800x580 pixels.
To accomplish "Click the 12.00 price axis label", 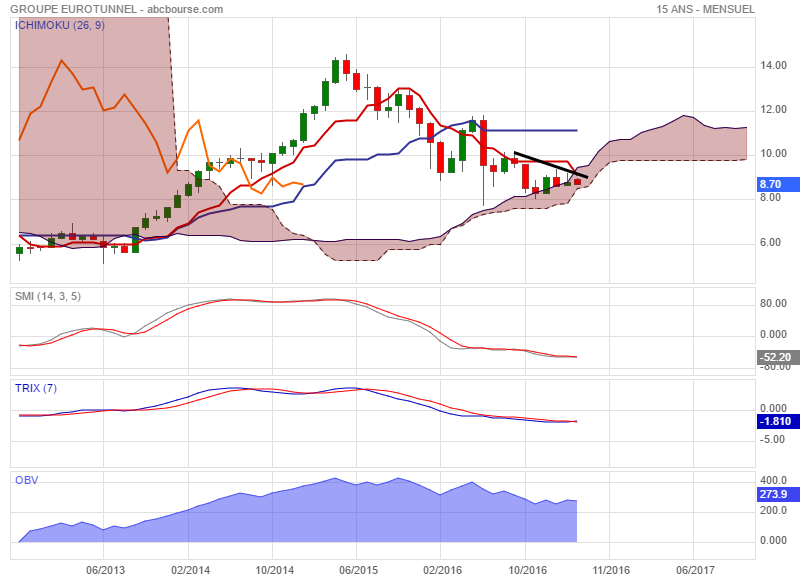I will [773, 110].
